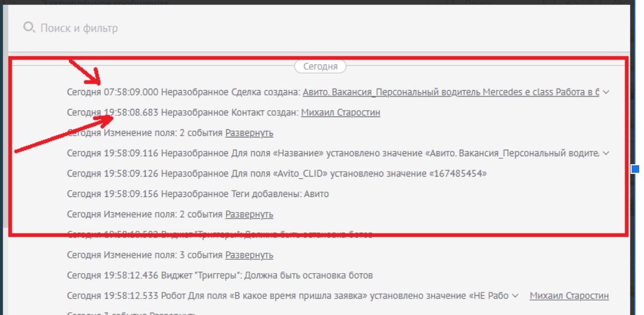This screenshot has width=644, height=315.
Task: Click the 19:58:08.683 timestamp of contact creation
Action: (x=131, y=113)
